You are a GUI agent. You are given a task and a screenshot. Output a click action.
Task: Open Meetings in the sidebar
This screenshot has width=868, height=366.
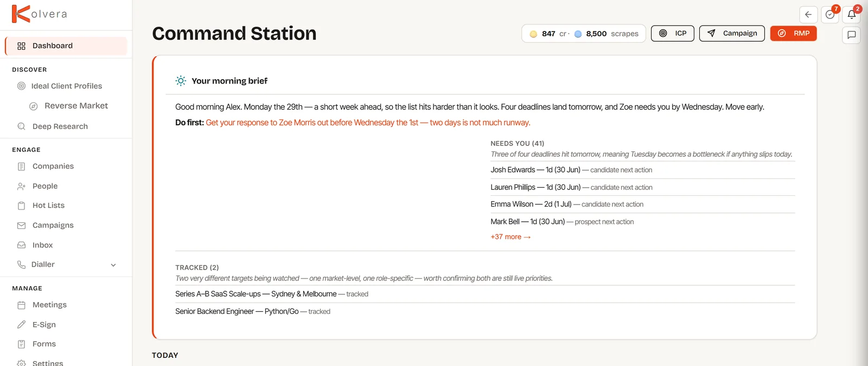[x=49, y=305]
